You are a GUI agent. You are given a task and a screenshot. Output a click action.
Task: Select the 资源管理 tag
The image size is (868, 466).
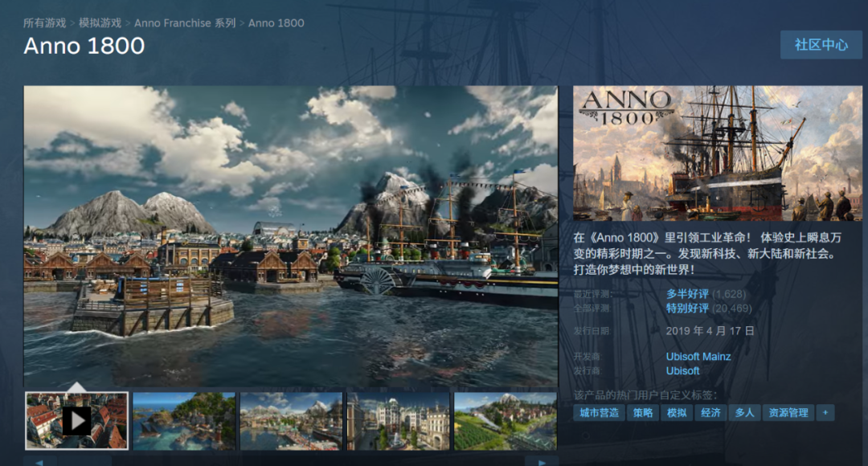[788, 413]
